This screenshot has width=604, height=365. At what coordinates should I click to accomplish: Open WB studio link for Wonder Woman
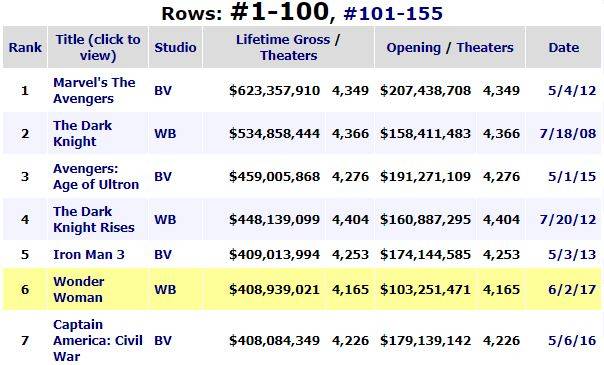coord(165,290)
